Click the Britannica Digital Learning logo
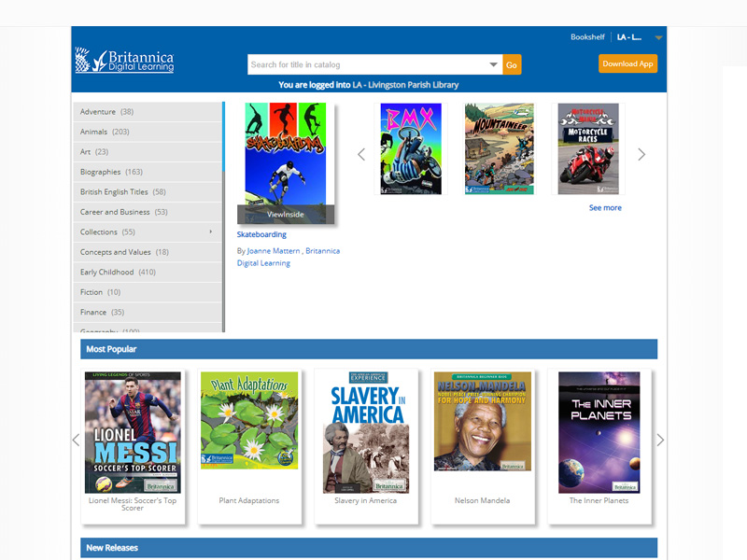The height and width of the screenshot is (560, 747). click(x=124, y=60)
